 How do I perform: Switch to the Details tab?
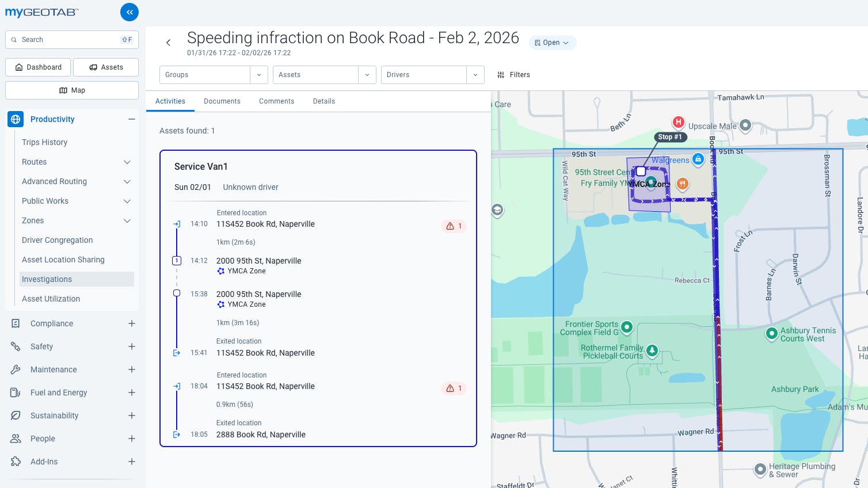[x=324, y=101]
